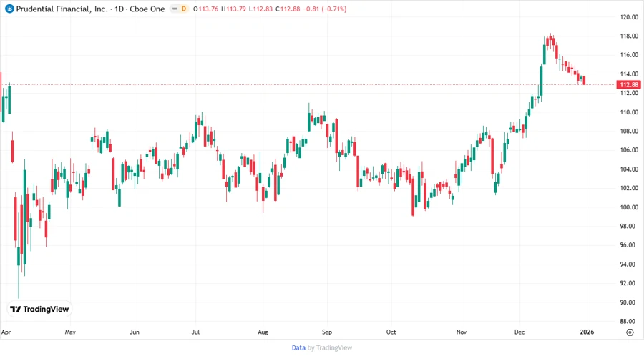Image resolution: width=644 pixels, height=356 pixels.
Task: Click the red 112.88 current price label
Action: 629,84
